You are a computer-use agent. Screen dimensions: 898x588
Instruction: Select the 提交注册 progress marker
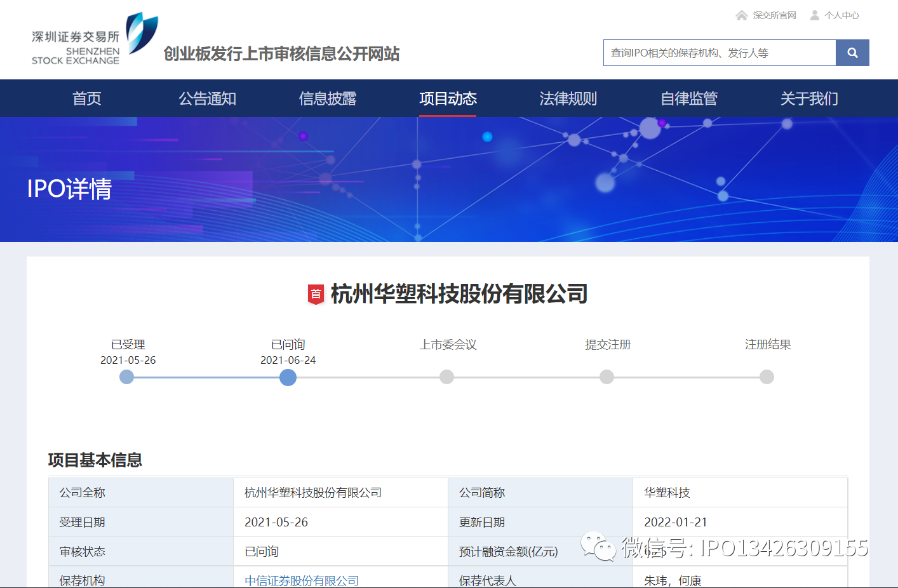pos(607,377)
